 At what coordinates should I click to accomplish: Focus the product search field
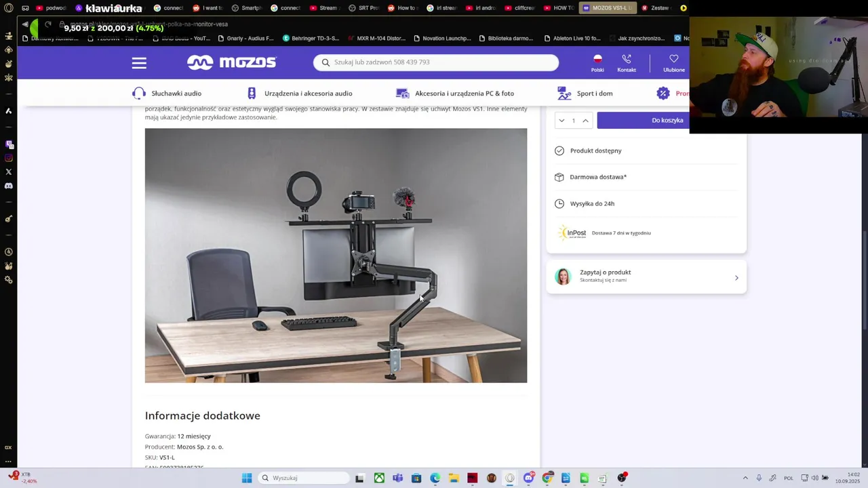click(436, 62)
